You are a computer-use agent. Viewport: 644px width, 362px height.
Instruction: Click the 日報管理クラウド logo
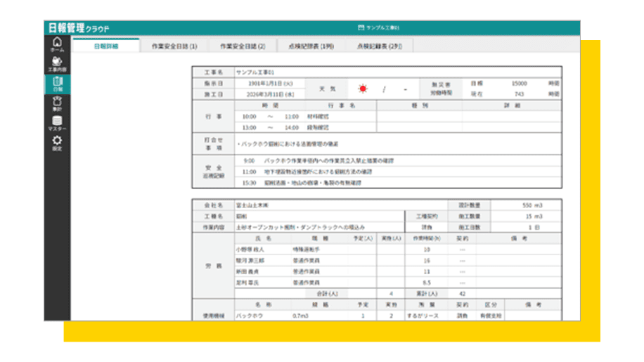pos(79,28)
